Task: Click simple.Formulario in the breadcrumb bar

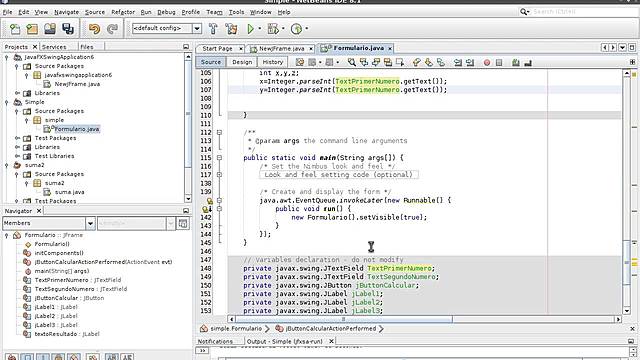Action: click(236, 329)
